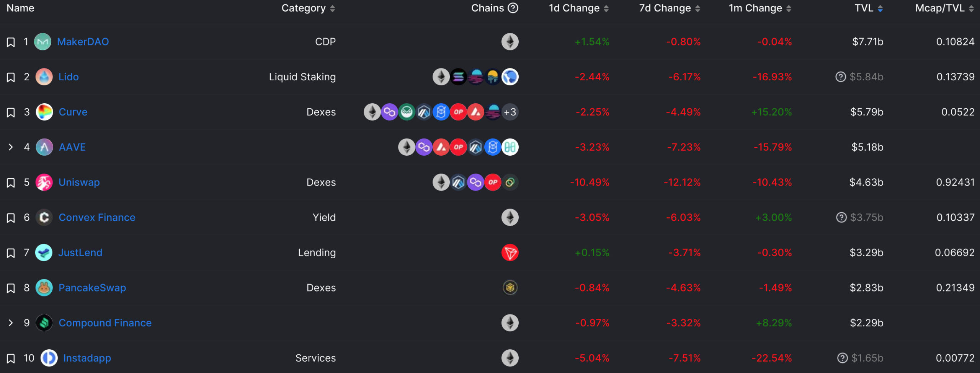
Task: Expand the AAVE row
Action: (x=11, y=147)
